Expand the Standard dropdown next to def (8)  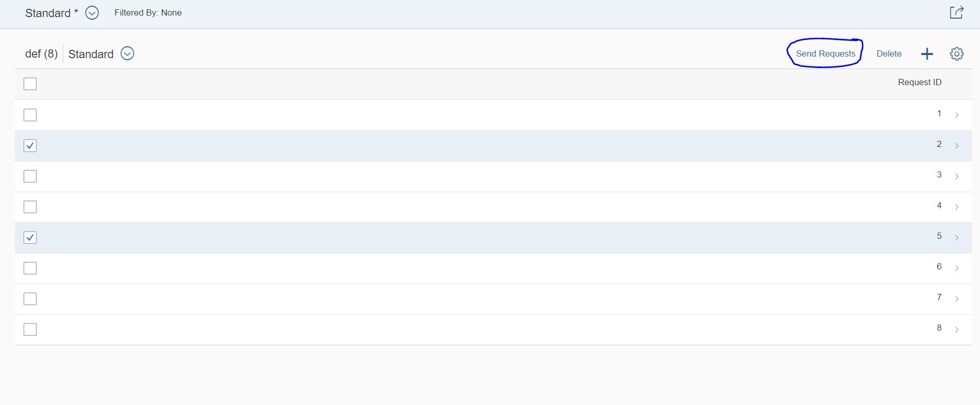(x=127, y=53)
